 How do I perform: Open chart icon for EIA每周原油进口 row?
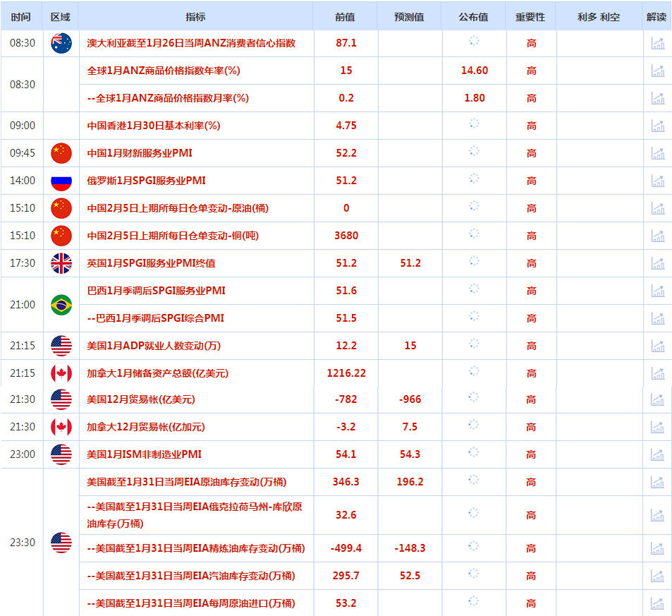click(657, 603)
